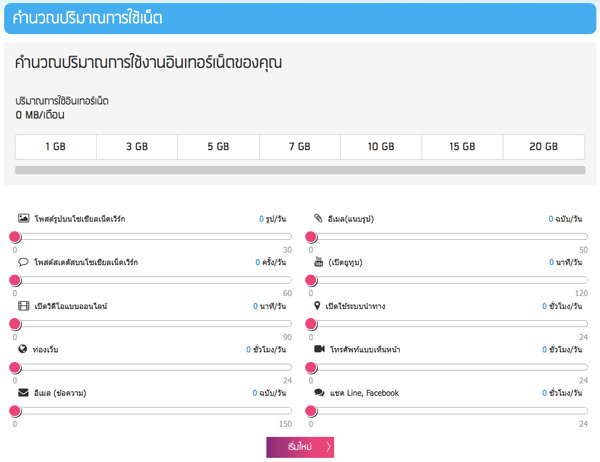Click the '0 รูป/วัน' value for picture posts
This screenshot has width=600, height=462.
(x=272, y=219)
